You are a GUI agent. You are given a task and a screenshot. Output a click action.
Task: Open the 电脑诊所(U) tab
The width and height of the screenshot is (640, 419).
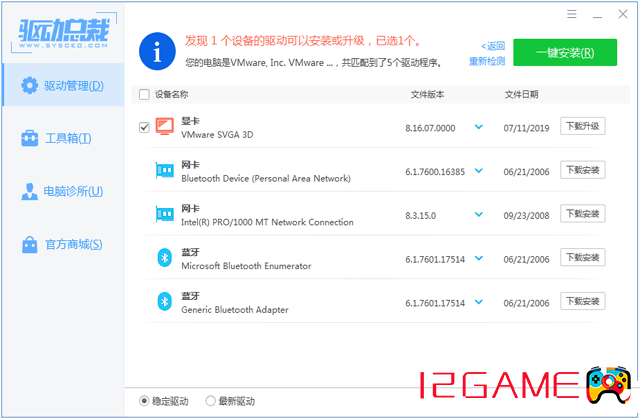tap(63, 191)
